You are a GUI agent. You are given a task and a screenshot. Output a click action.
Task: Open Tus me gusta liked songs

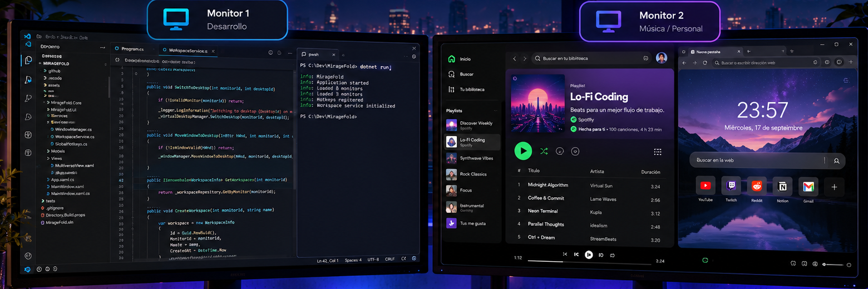click(472, 223)
